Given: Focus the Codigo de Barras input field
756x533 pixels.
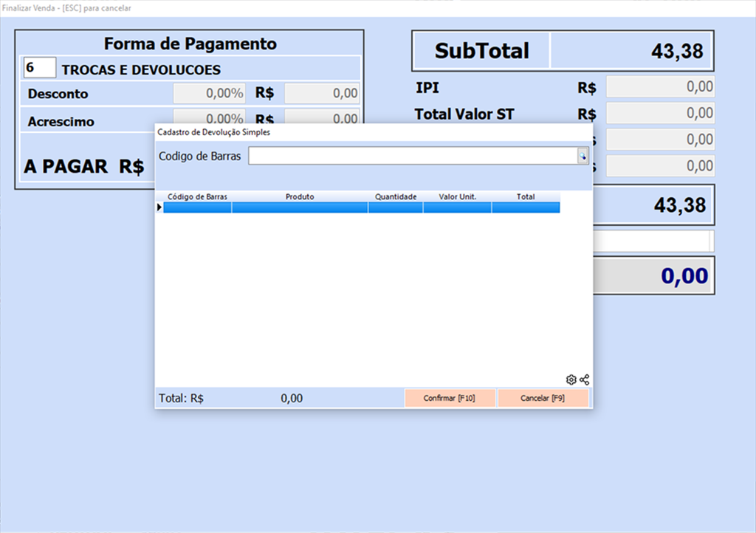Looking at the screenshot, I should (412, 156).
